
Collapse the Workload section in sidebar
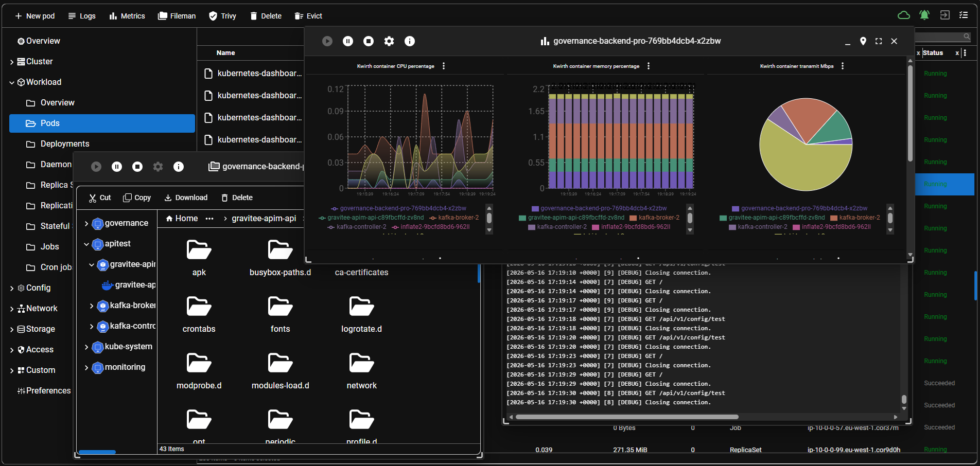(12, 82)
